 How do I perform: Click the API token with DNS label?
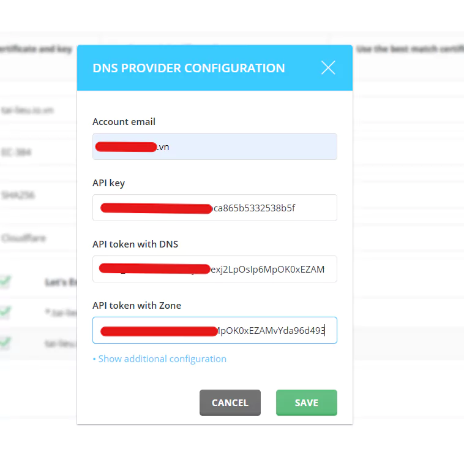pos(135,244)
